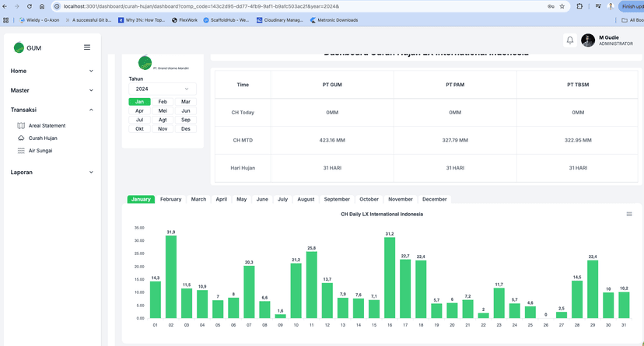The height and width of the screenshot is (346, 644).
Task: Open the FlexWork bookmark
Action: (x=184, y=19)
